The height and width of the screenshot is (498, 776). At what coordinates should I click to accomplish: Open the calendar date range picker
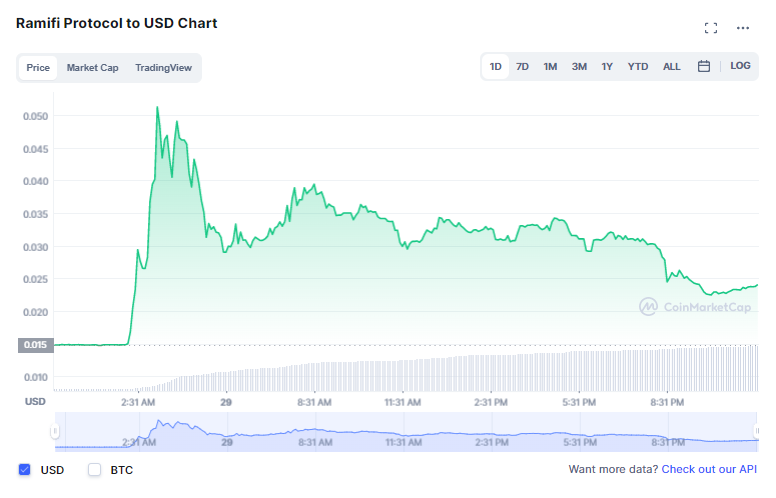point(703,66)
